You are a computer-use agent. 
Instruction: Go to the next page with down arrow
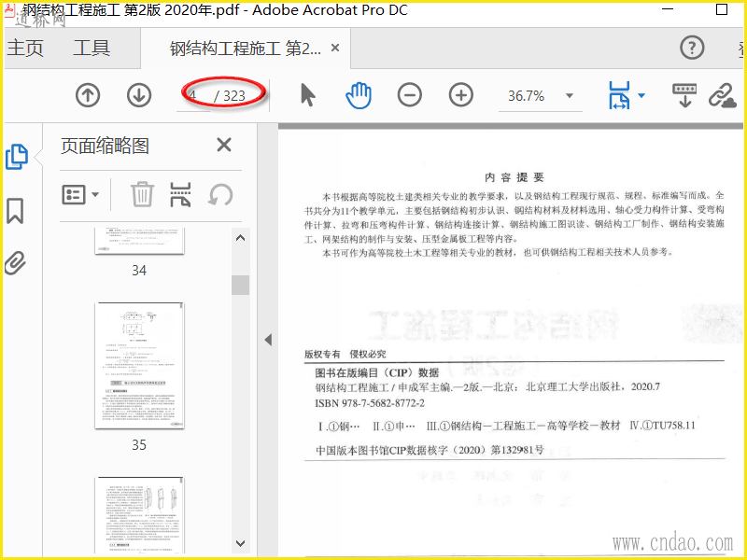coord(139,95)
